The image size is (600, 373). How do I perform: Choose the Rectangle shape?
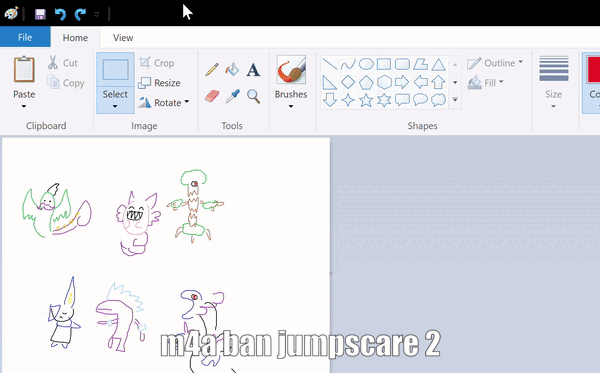tap(384, 64)
